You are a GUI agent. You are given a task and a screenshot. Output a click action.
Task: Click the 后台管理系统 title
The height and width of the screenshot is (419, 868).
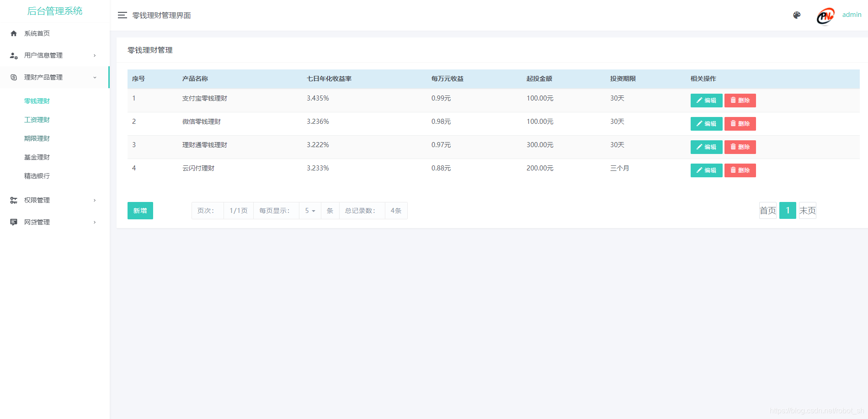[55, 11]
